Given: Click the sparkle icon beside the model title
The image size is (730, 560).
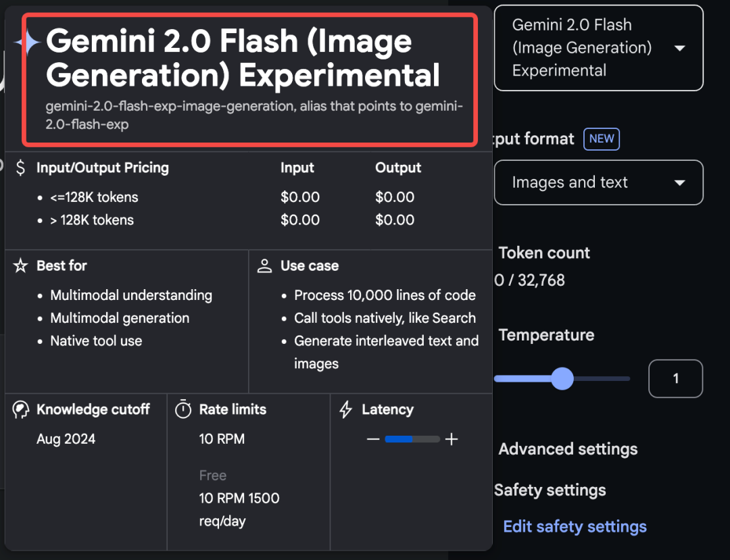Looking at the screenshot, I should (26, 42).
